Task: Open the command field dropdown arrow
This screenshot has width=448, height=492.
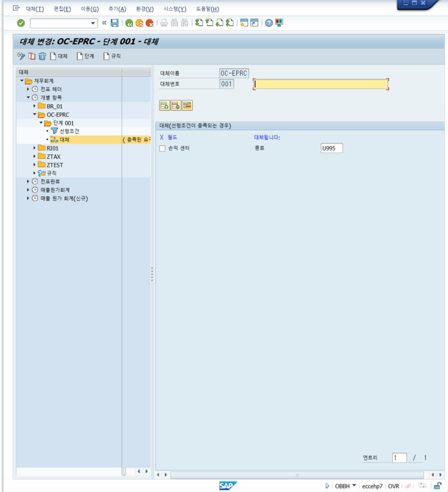Action: click(x=93, y=23)
